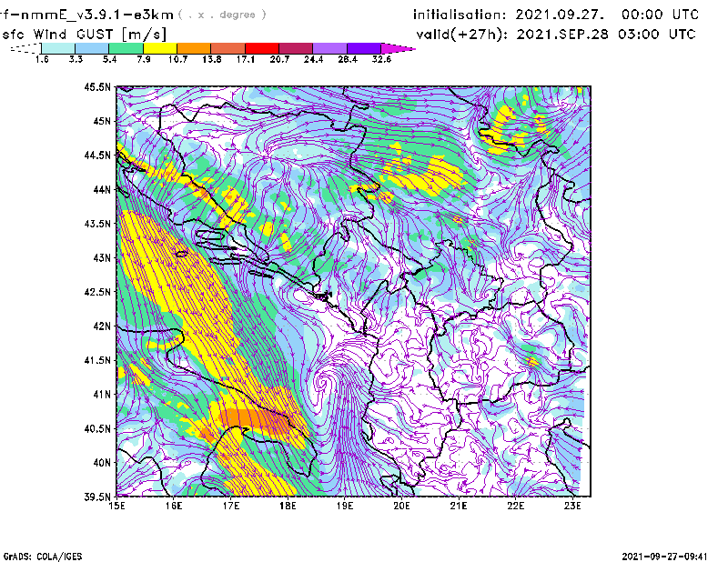Click the 18E longitude label
The width and height of the screenshot is (728, 562).
click(288, 506)
